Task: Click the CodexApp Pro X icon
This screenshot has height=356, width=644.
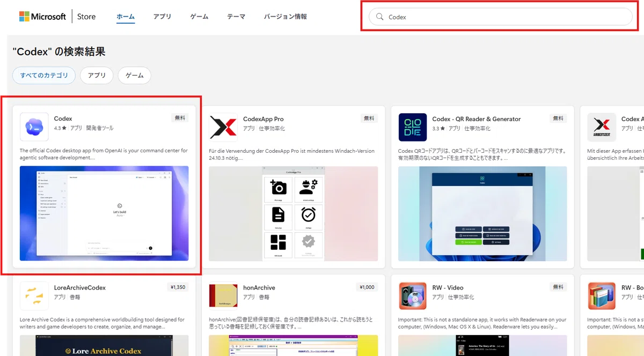Action: (223, 127)
